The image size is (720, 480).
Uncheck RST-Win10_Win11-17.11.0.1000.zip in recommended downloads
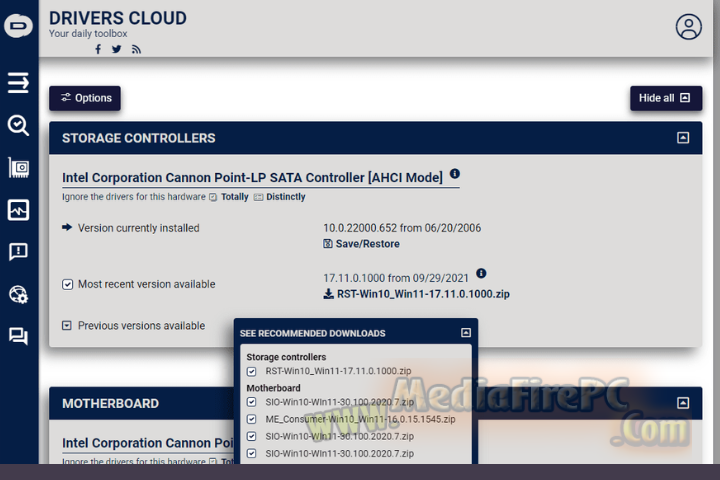(x=251, y=371)
